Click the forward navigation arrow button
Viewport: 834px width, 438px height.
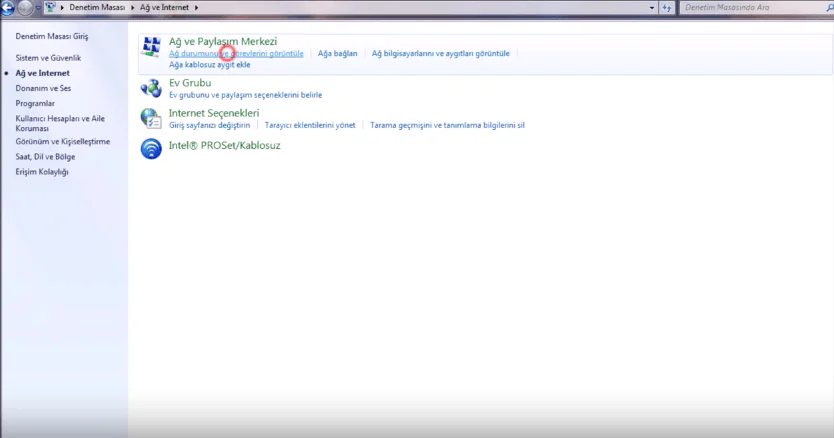click(x=27, y=8)
